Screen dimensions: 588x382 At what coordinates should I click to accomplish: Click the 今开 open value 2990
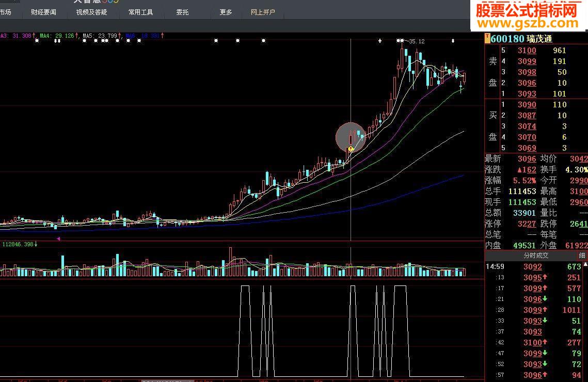point(579,181)
